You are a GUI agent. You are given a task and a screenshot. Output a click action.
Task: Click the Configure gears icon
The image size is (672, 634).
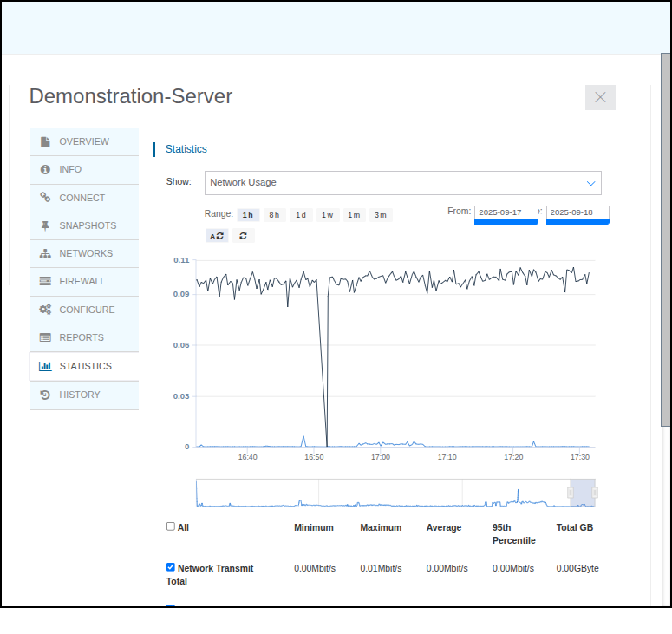(x=45, y=310)
